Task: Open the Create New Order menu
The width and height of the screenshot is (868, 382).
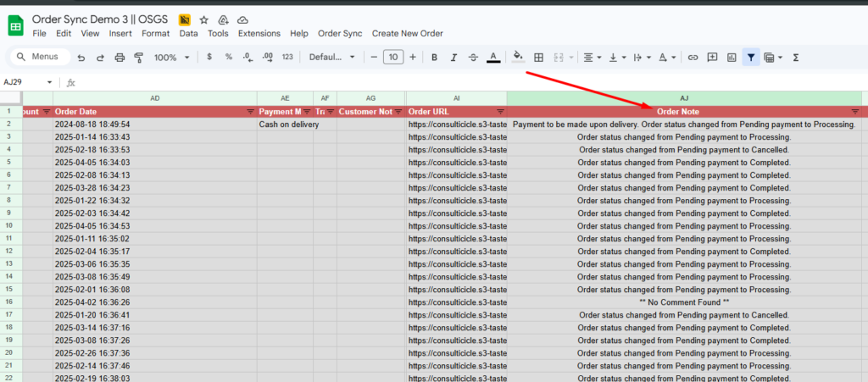Action: click(x=408, y=33)
